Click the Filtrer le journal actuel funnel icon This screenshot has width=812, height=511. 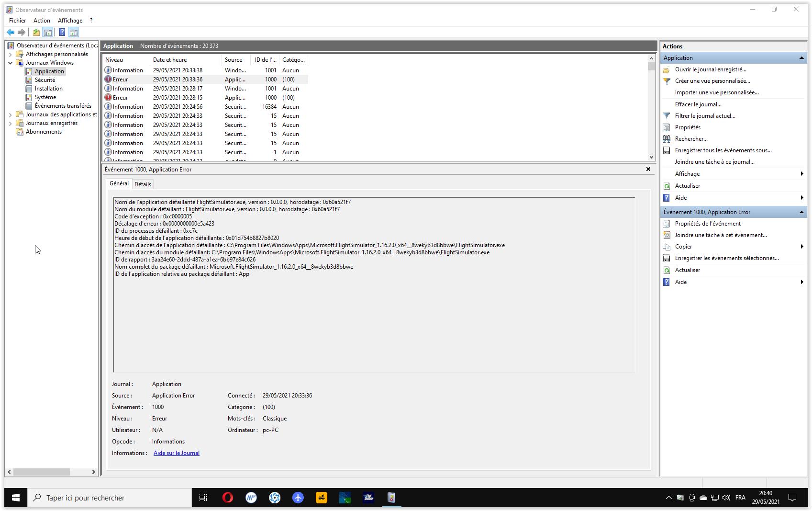click(667, 116)
